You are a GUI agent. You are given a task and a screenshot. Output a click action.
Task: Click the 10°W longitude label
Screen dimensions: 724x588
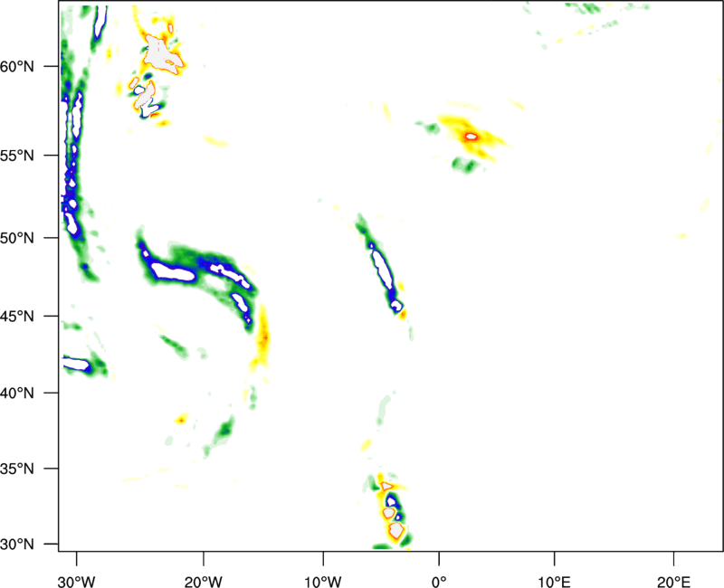323,582
